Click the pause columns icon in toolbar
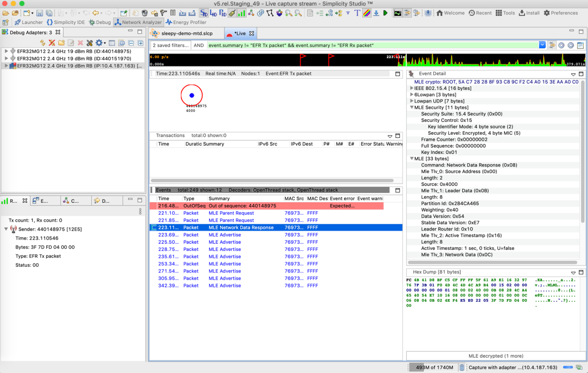588x373 pixels. coord(173,13)
